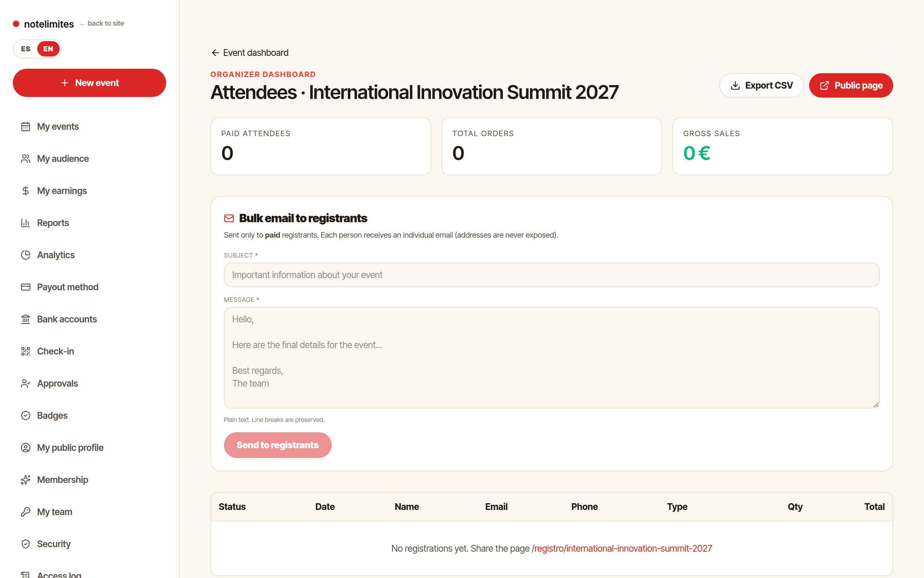The height and width of the screenshot is (578, 924).
Task: Open My events in sidebar
Action: click(x=89, y=127)
